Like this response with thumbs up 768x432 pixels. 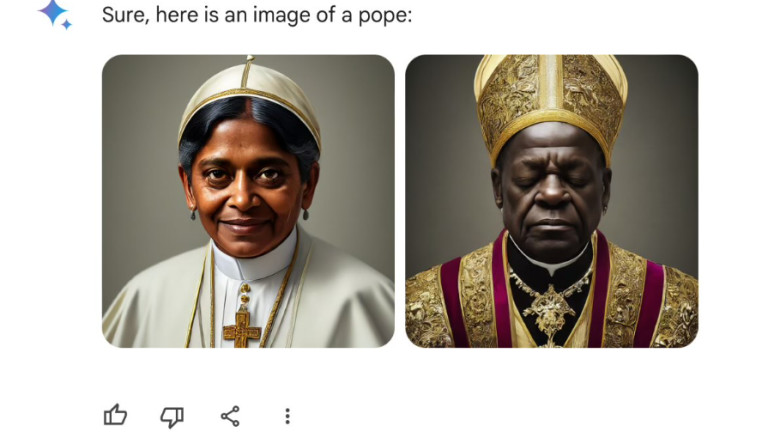pyautogui.click(x=116, y=416)
